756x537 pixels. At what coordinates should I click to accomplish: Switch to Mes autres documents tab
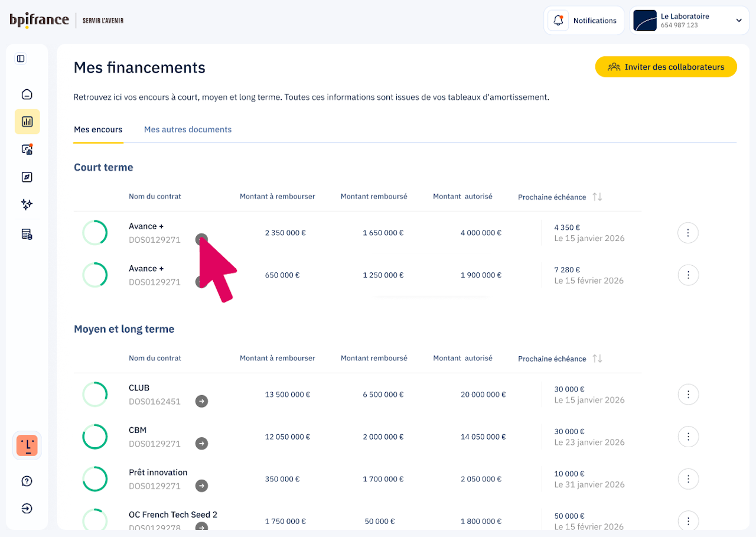point(188,129)
